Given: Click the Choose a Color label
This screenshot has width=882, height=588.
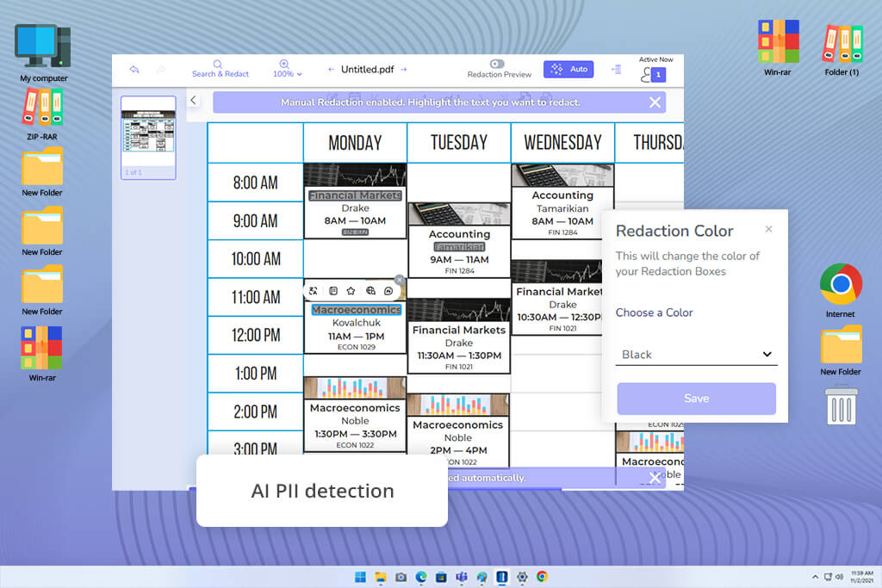Looking at the screenshot, I should coord(655,313).
